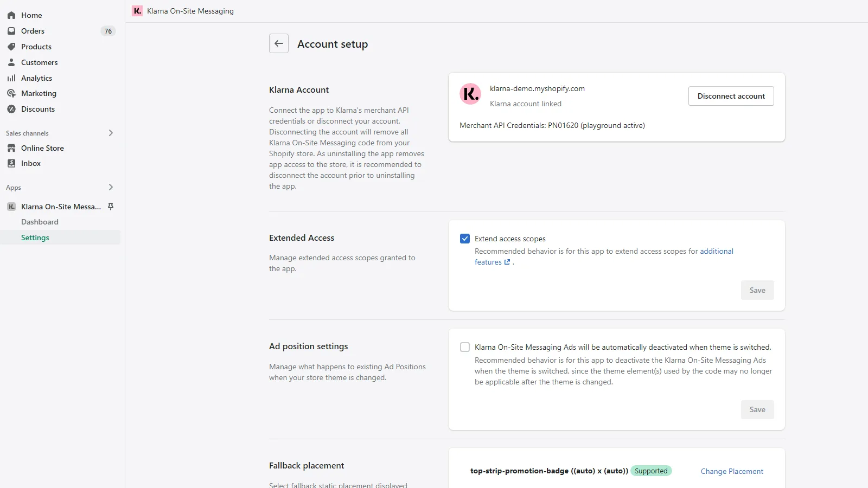Click external link icon after features
This screenshot has width=868, height=488.
(507, 262)
